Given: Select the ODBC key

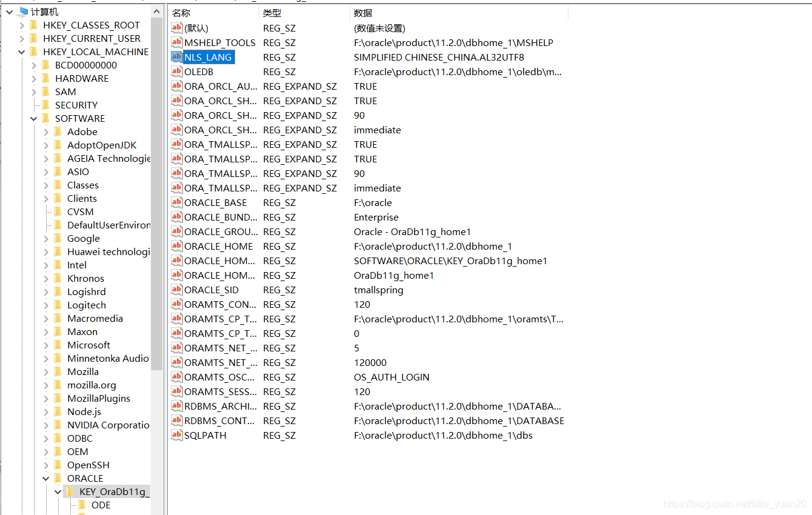Looking at the screenshot, I should [x=80, y=438].
